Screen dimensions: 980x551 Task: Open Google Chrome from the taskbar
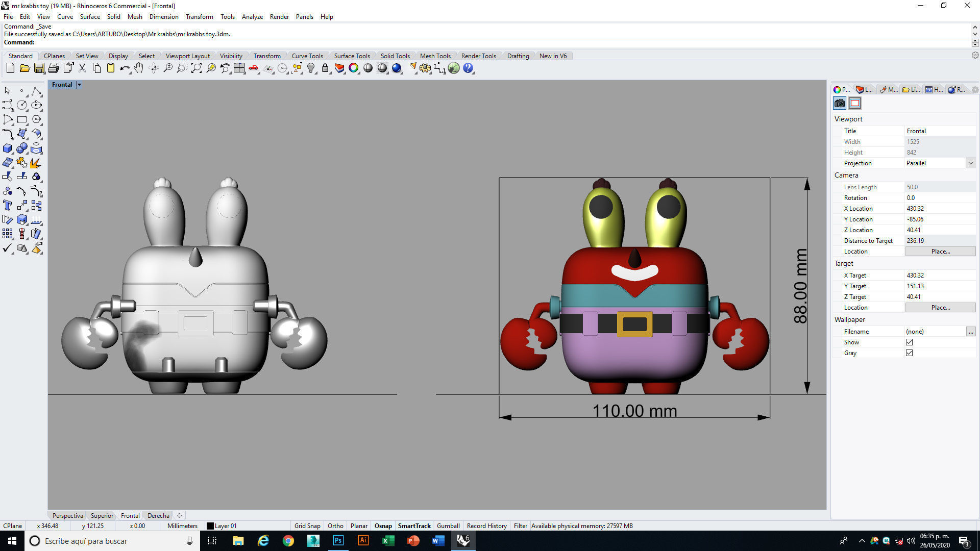[288, 541]
